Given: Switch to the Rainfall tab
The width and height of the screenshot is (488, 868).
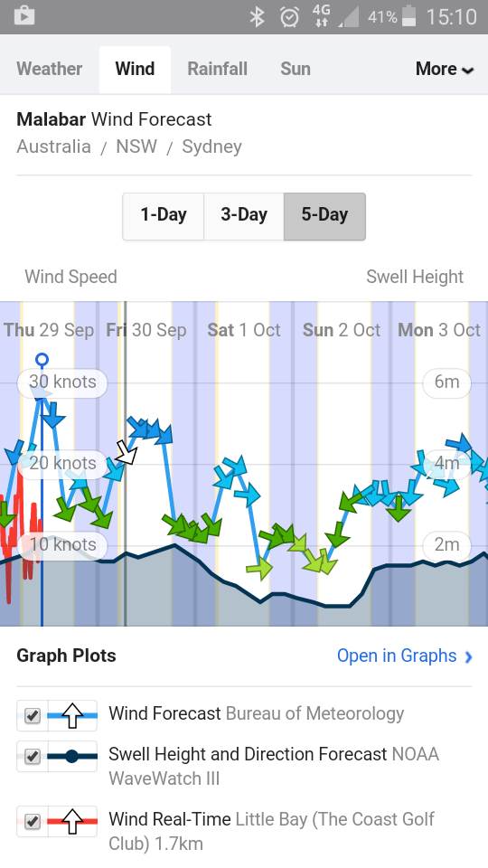Looking at the screenshot, I should pos(218,70).
